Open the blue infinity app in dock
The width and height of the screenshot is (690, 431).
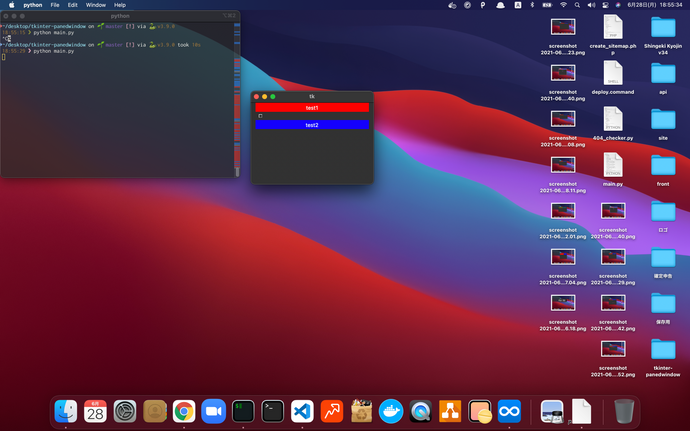pos(509,411)
